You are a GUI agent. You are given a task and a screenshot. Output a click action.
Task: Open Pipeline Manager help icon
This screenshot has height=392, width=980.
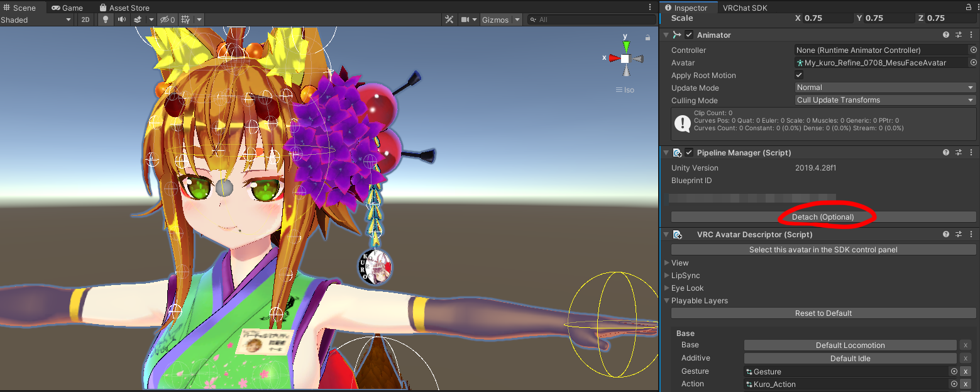pos(946,153)
